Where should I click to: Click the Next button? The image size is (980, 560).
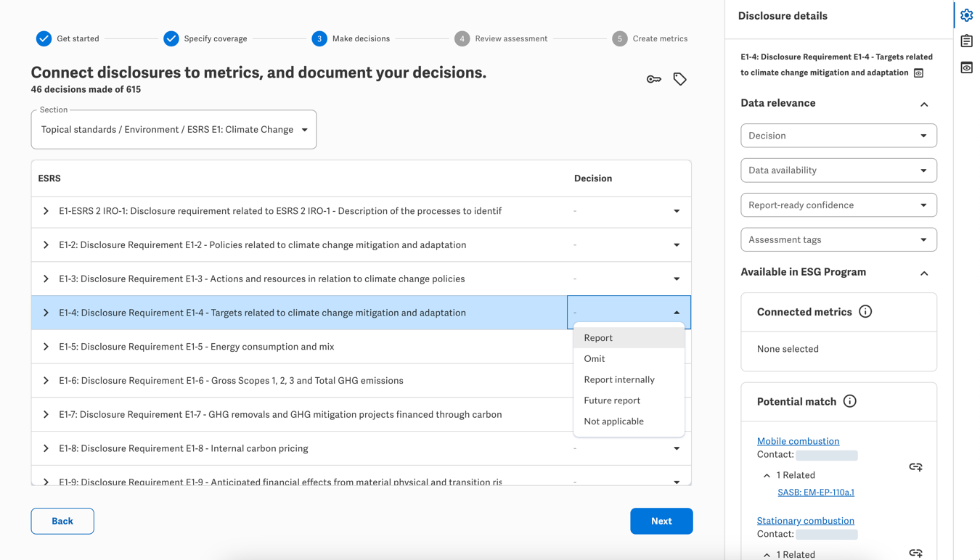[x=661, y=521]
